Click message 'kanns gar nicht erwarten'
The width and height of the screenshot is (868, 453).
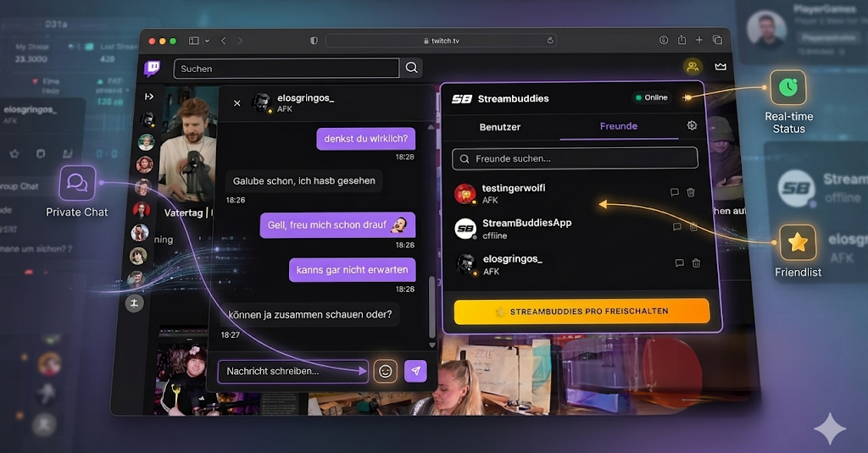point(352,270)
